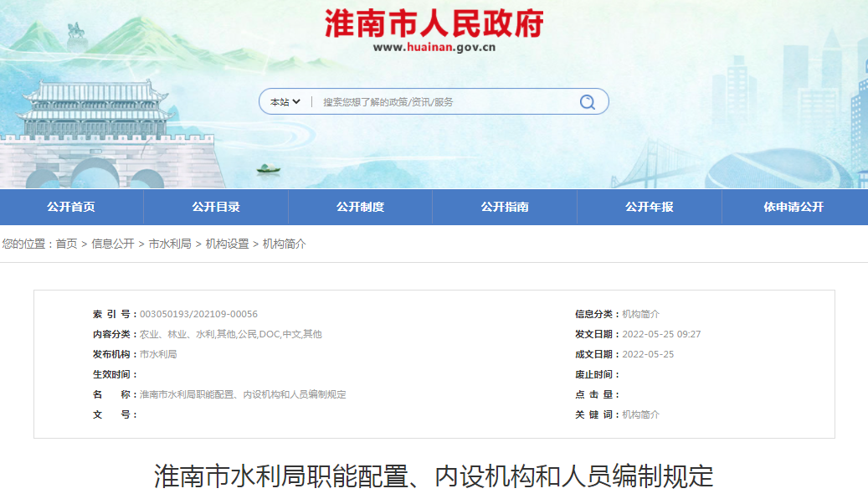
Task: Click the search magnifier icon
Action: point(587,100)
